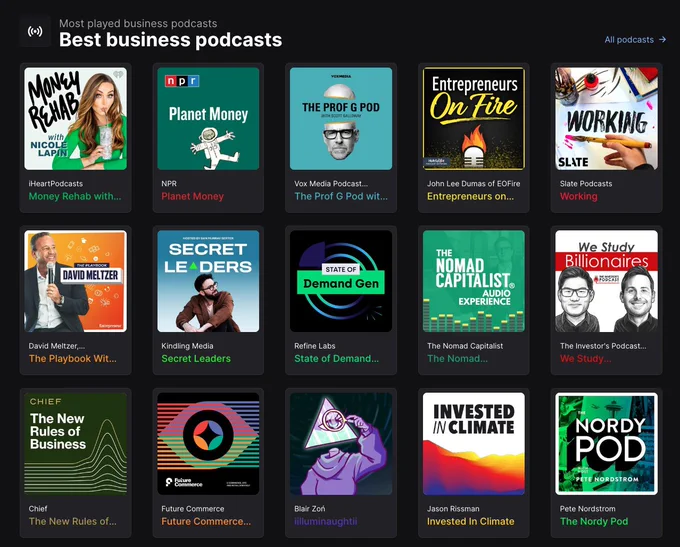Select 'Future Commerce...' orange title link
The height and width of the screenshot is (547, 680).
pyautogui.click(x=206, y=521)
